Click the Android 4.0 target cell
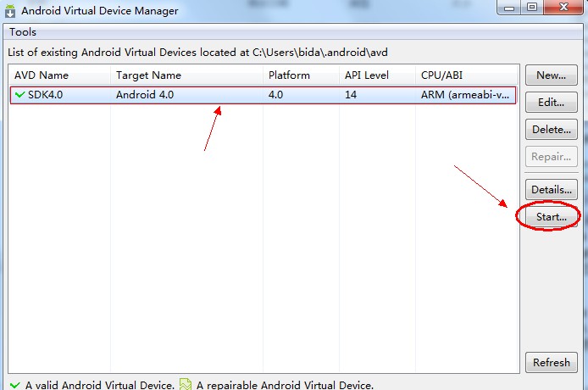Screen dimensions: 588x390 pos(145,95)
